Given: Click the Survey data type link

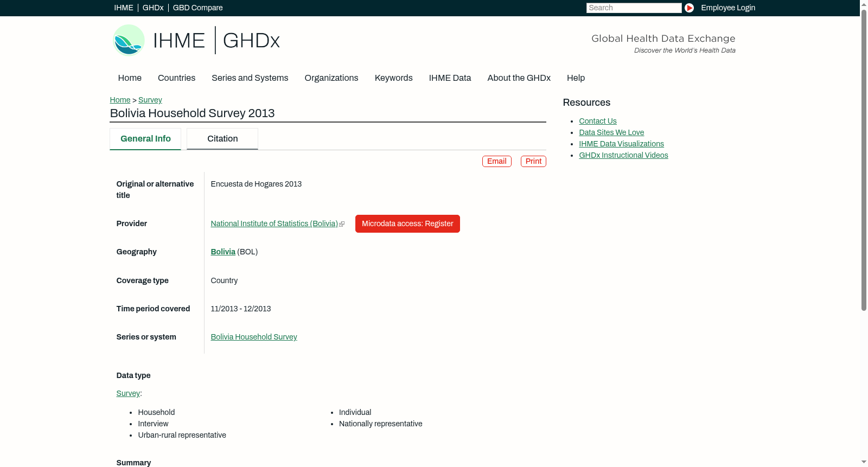Looking at the screenshot, I should [128, 393].
